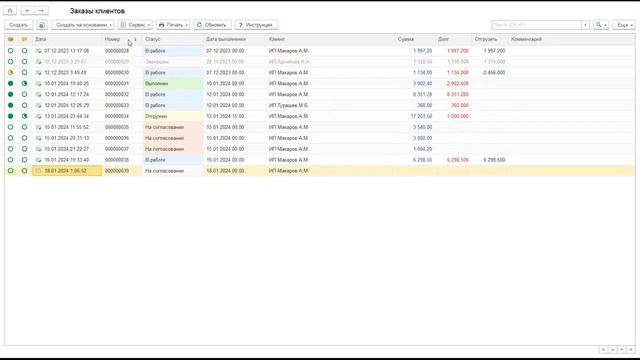
Task: Click filled payment circle of order 000000032
Action: (x=11, y=94)
